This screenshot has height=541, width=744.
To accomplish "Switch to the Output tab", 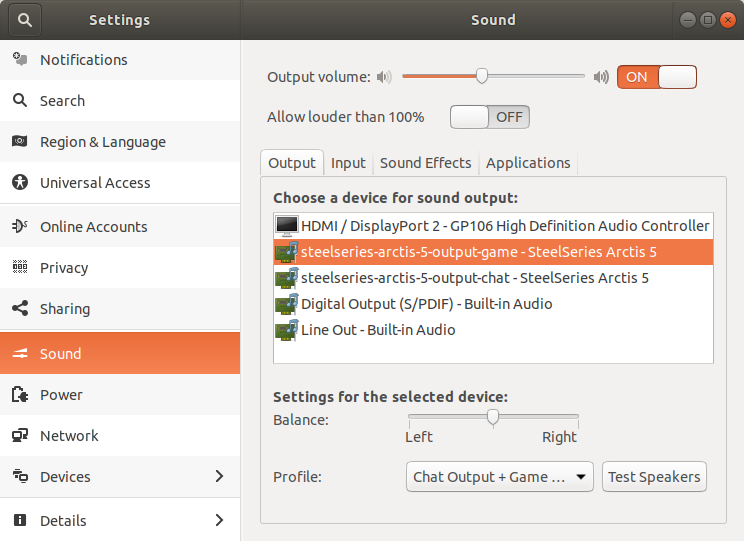I will pos(292,163).
